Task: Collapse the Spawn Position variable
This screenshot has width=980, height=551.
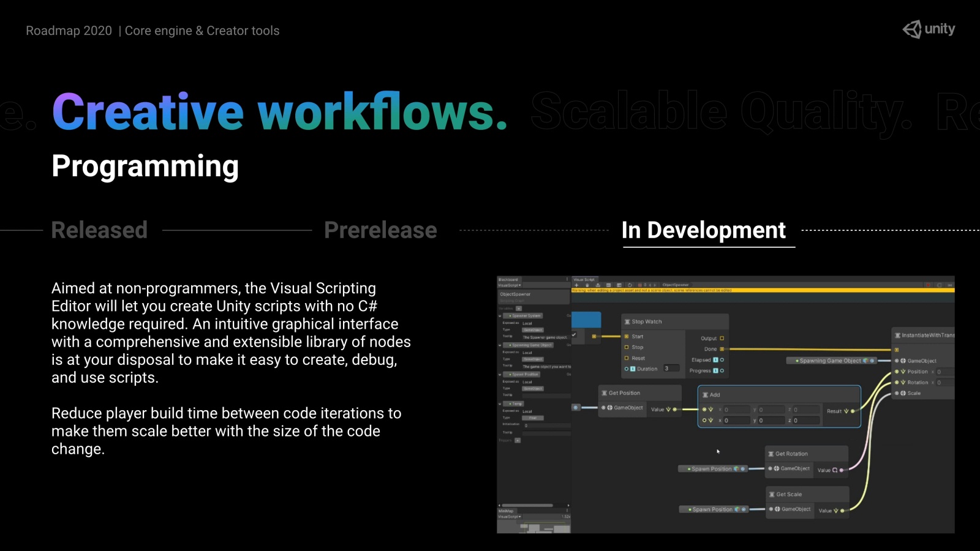Action: tap(500, 375)
